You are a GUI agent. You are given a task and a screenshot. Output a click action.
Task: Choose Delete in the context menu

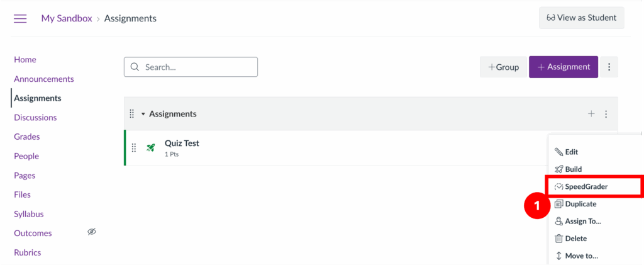click(x=575, y=239)
